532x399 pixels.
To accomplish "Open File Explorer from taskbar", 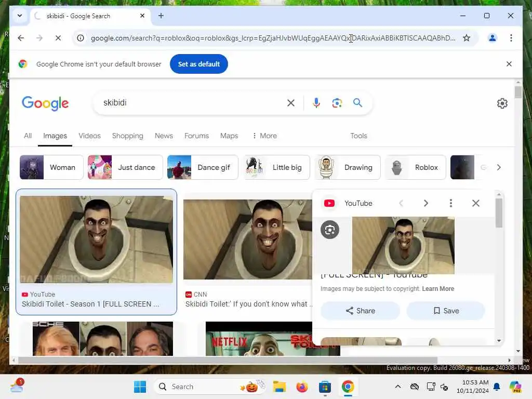I will click(x=280, y=387).
